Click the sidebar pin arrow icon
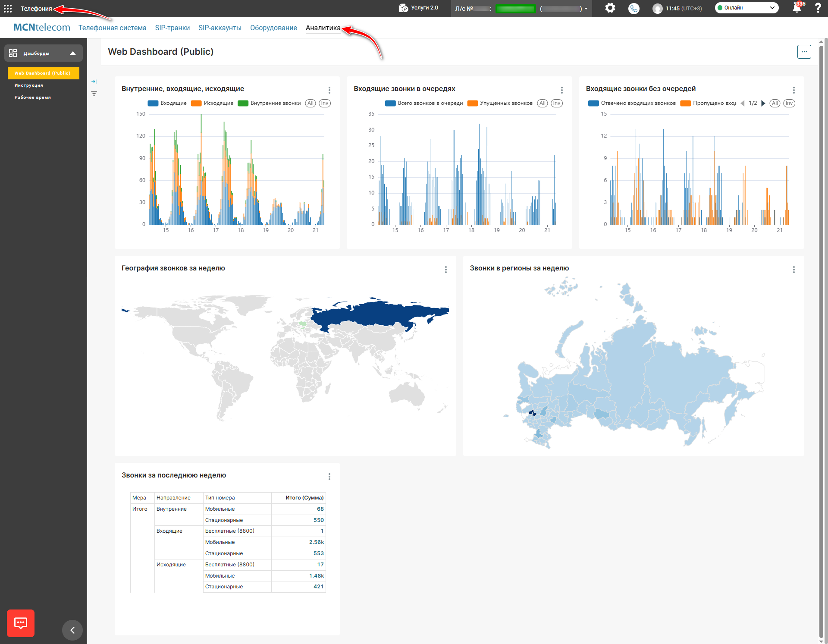This screenshot has width=828, height=644. (94, 82)
